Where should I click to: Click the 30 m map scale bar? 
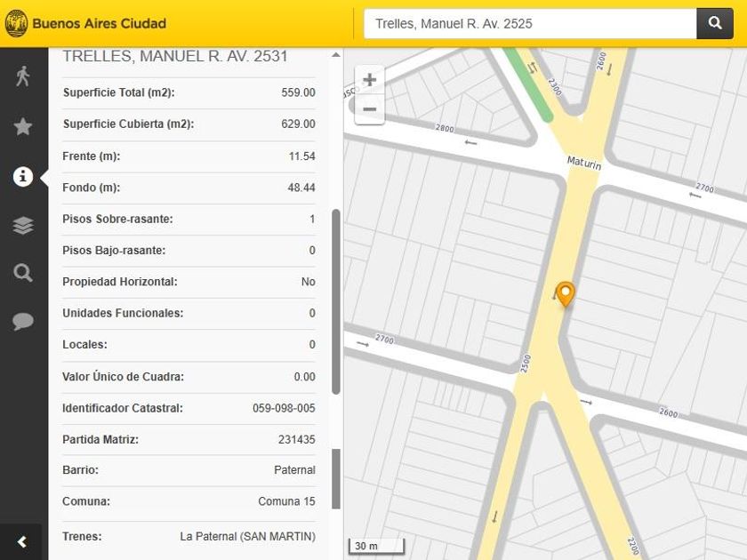pos(376,546)
